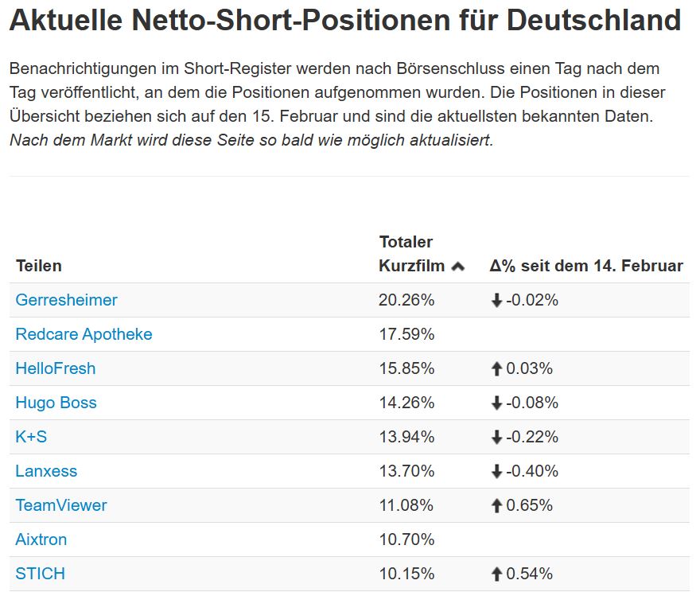Click the down arrow beside Gerresheimer's -0.02%
Screen dimensions: 700x592
tap(496, 301)
